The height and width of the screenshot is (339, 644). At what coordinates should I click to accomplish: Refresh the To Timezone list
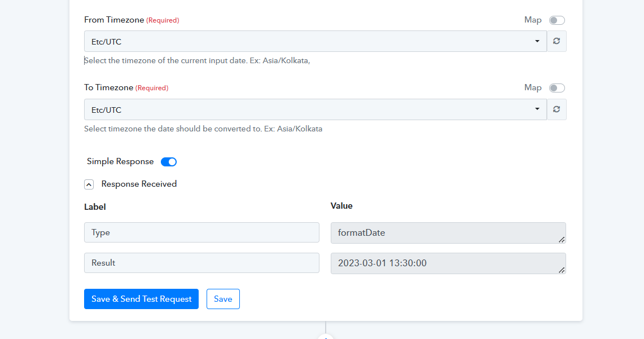[x=557, y=109]
